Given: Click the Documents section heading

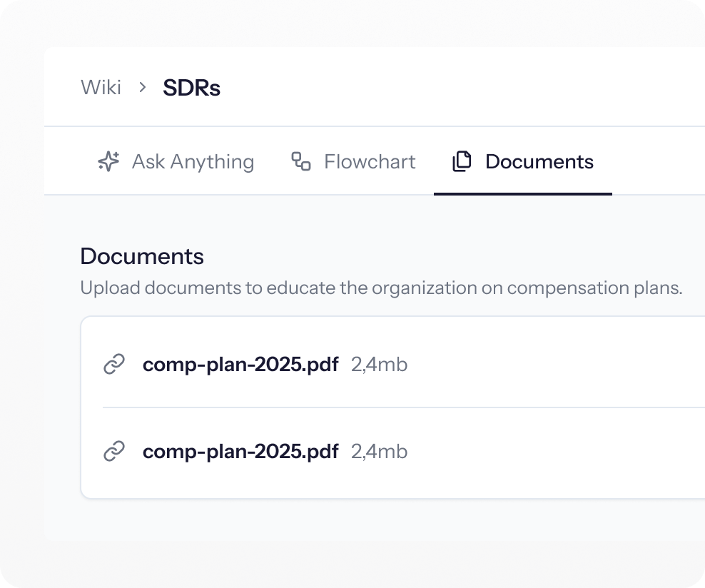Looking at the screenshot, I should 142,256.
